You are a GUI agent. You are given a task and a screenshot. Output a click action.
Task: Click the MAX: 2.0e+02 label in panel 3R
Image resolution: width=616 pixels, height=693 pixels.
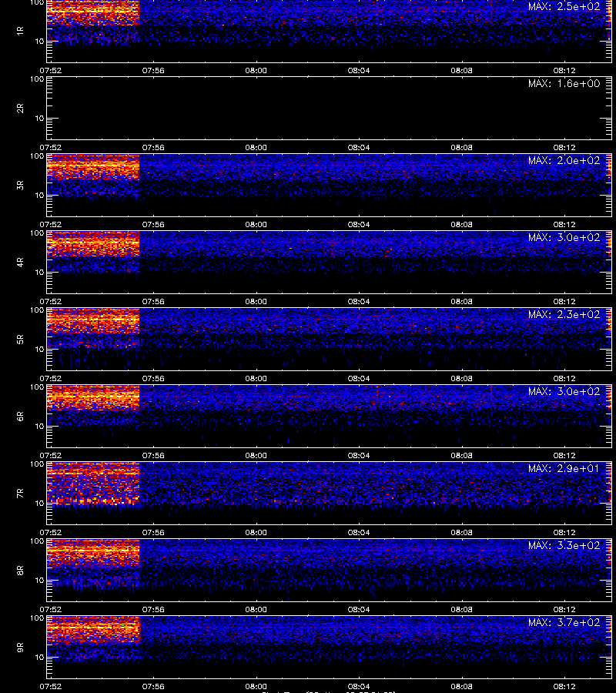pyautogui.click(x=564, y=160)
